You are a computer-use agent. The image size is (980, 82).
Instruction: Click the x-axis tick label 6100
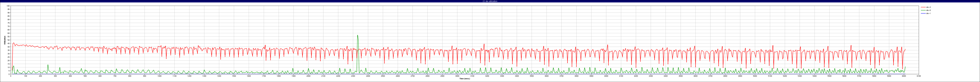918,76
